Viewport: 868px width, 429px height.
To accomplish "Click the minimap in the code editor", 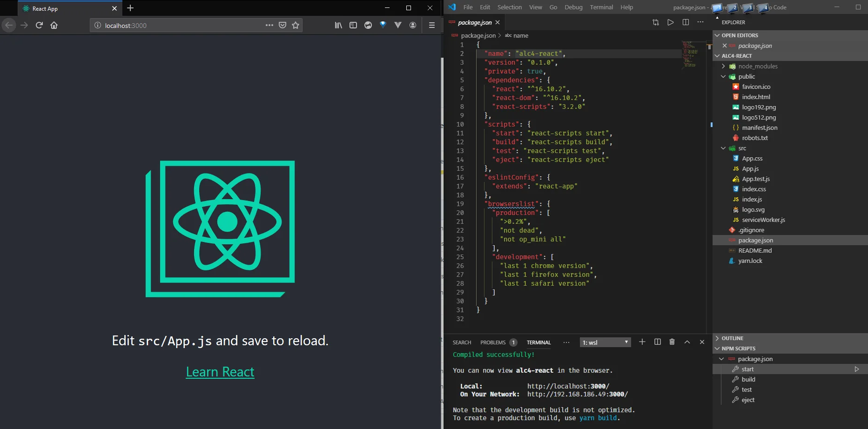I will coord(690,54).
